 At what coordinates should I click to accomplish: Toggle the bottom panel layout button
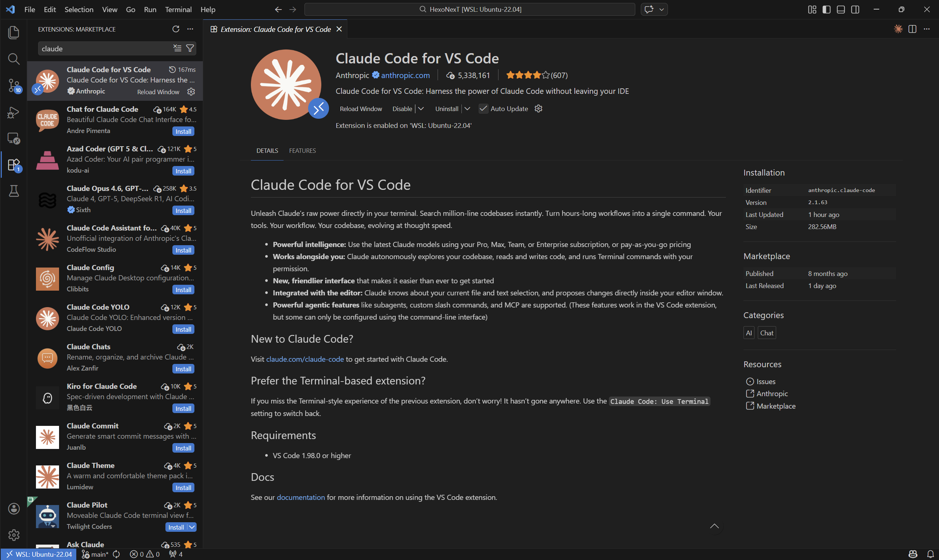point(840,10)
